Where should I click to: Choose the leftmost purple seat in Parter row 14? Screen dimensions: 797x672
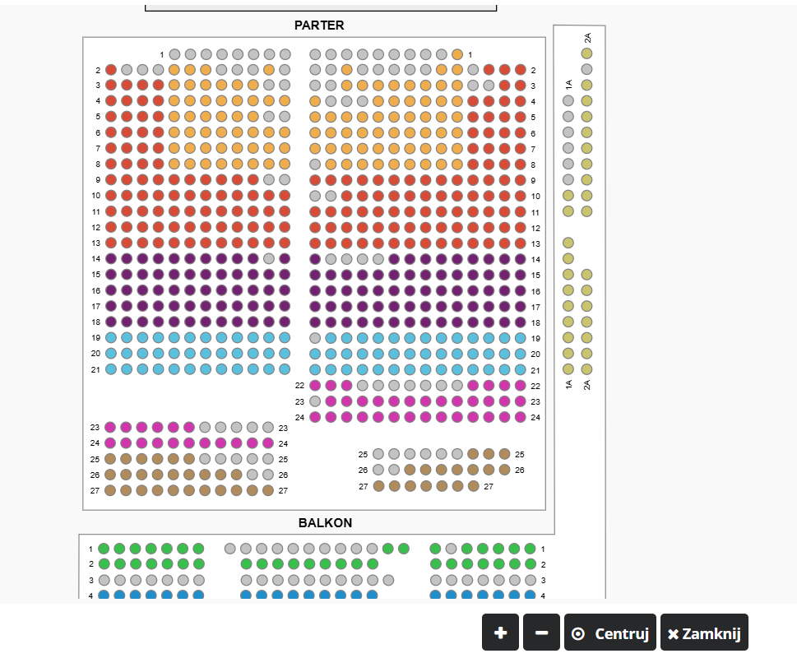point(111,258)
